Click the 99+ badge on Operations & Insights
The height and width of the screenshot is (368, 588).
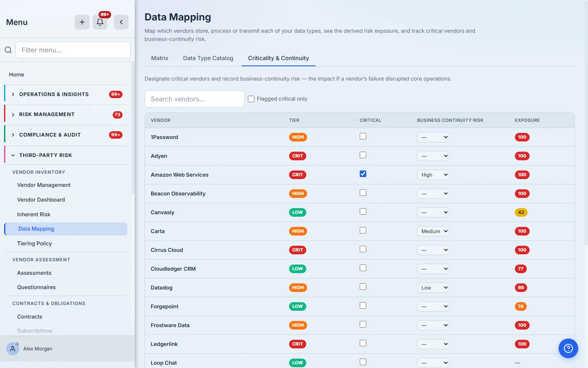coord(116,94)
